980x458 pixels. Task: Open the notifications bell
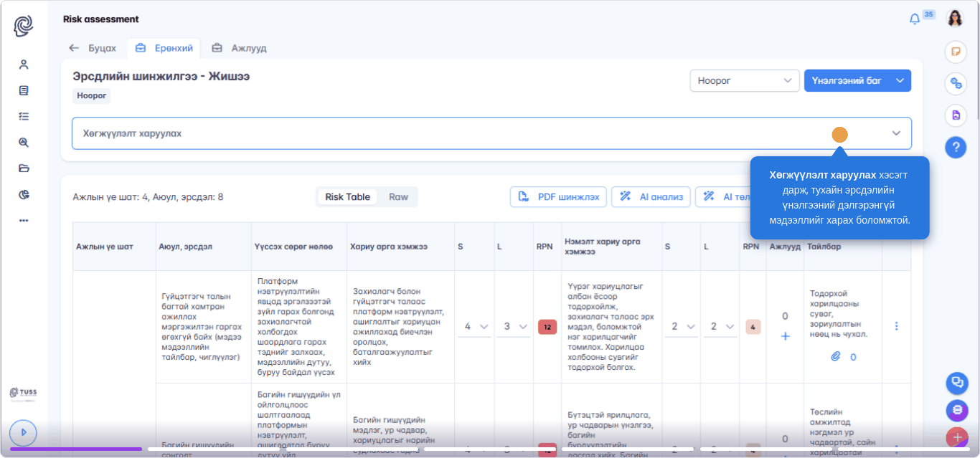(x=915, y=19)
